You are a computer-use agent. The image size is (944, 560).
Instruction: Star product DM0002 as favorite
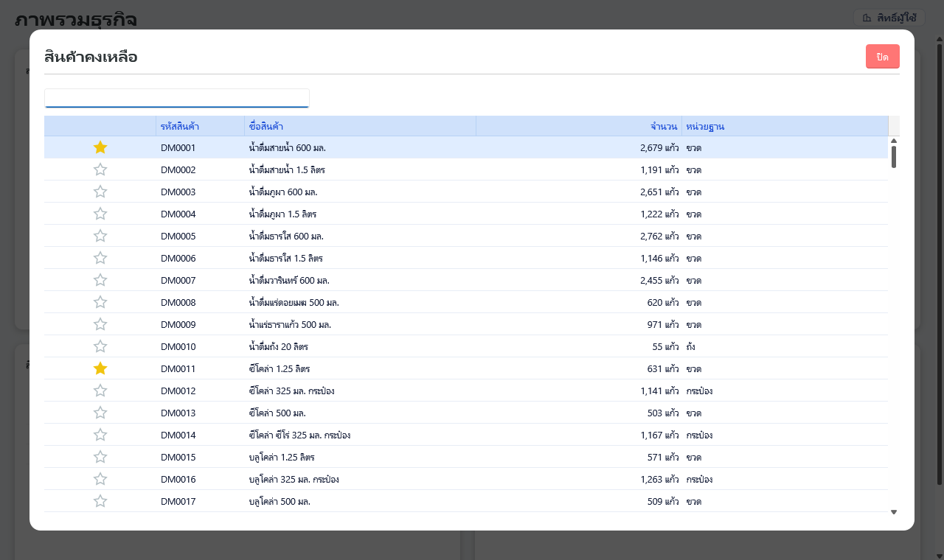(100, 169)
